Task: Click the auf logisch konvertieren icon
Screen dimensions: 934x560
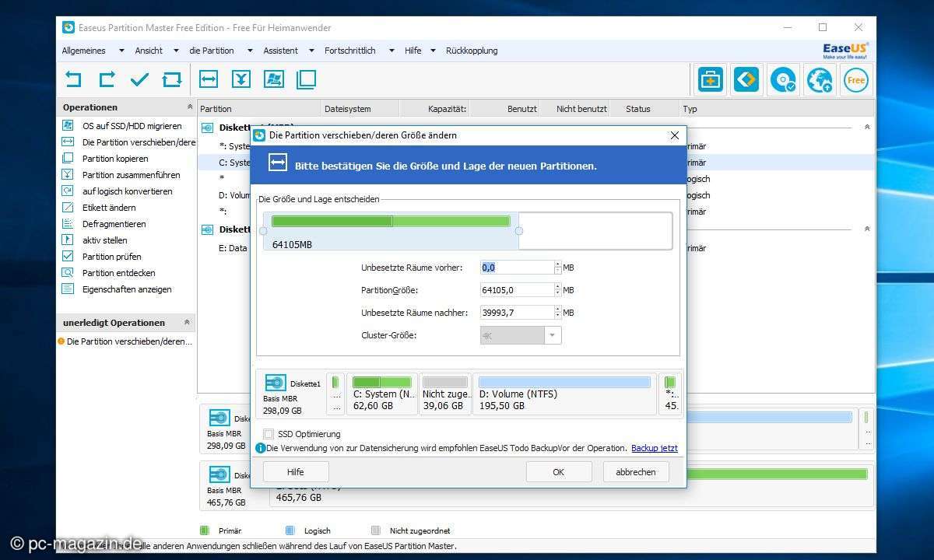Action: pyautogui.click(x=68, y=191)
